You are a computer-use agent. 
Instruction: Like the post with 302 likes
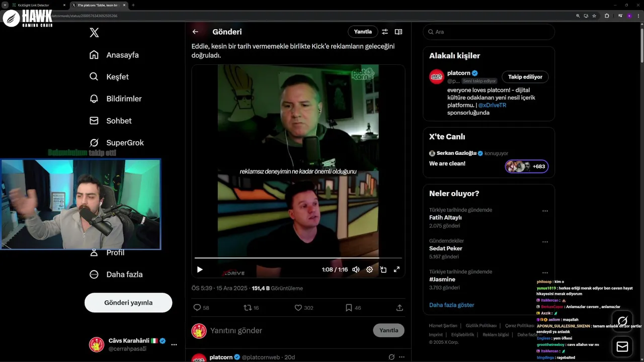[x=298, y=308]
